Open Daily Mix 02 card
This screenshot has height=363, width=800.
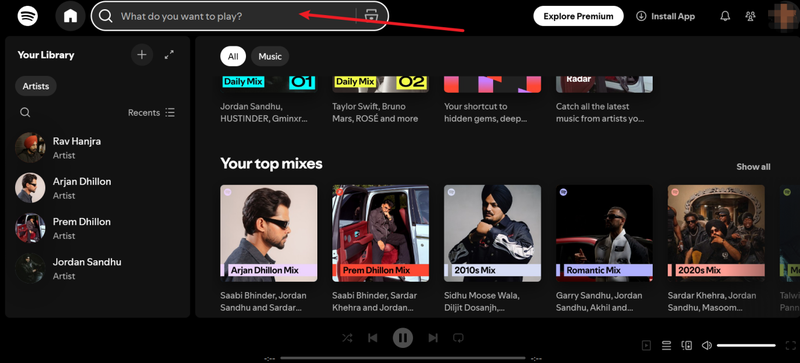381,84
